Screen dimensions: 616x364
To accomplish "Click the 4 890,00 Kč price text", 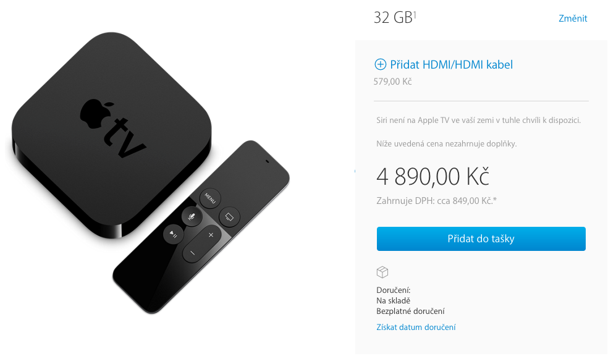I will 432,177.
